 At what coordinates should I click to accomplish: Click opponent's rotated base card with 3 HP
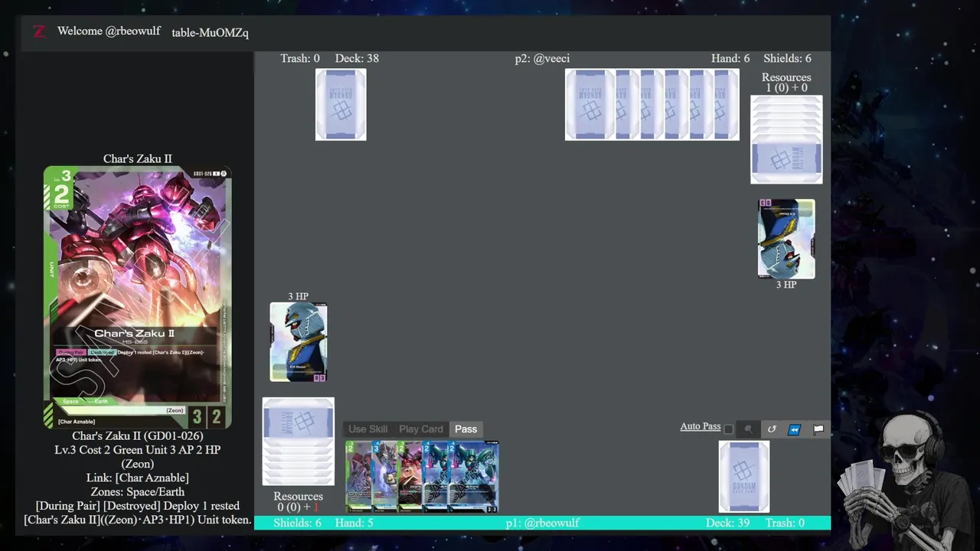pyautogui.click(x=786, y=239)
